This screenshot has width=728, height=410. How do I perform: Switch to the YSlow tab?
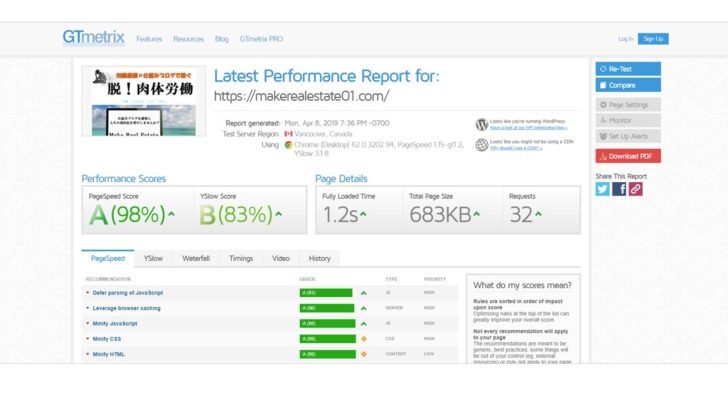click(x=153, y=259)
